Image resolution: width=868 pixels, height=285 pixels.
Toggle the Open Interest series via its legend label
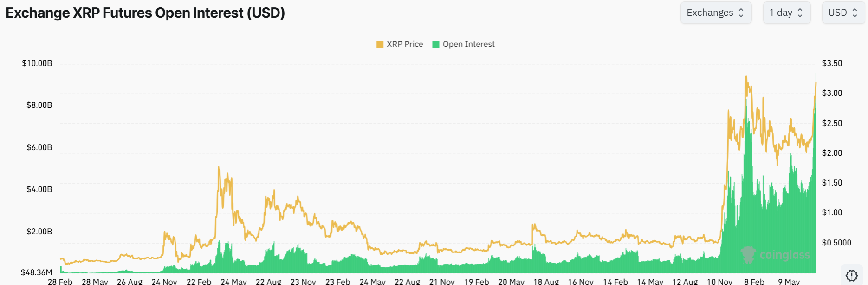point(469,44)
